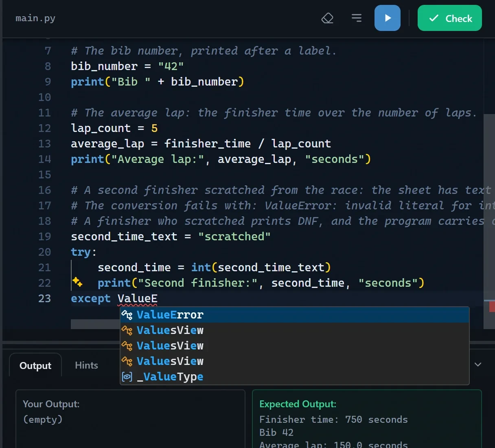Switch to the Output tab
The width and height of the screenshot is (495, 448).
coord(35,365)
